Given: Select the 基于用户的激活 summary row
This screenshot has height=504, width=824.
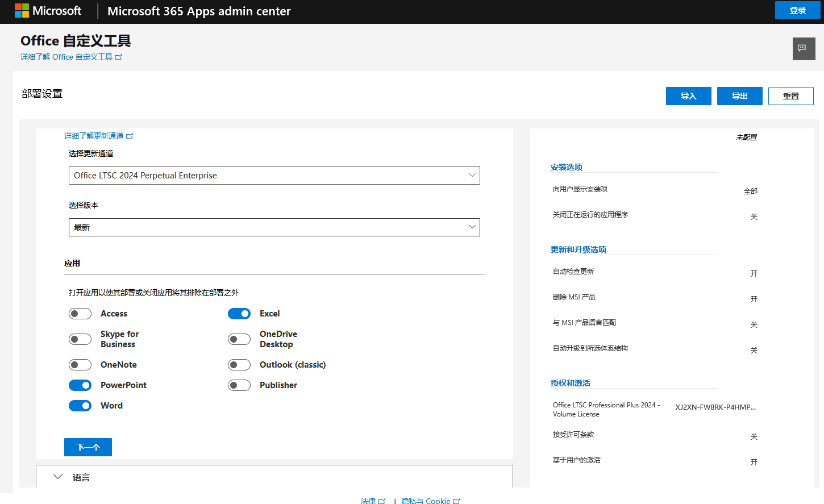Looking at the screenshot, I should [x=655, y=461].
